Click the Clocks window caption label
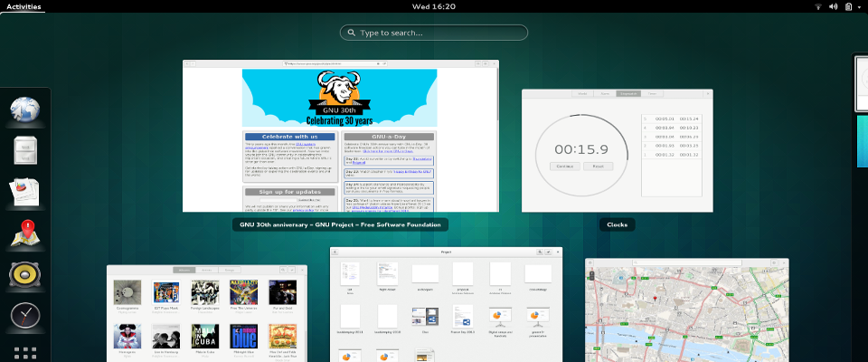The width and height of the screenshot is (868, 362). [617, 224]
